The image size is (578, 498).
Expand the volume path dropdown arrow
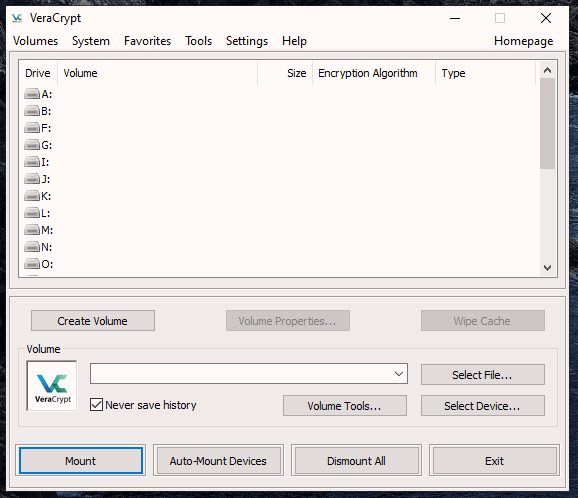click(x=398, y=373)
